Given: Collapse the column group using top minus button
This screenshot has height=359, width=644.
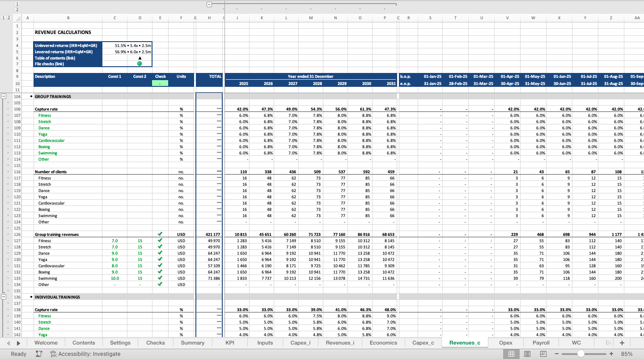Looking at the screenshot, I should pyautogui.click(x=210, y=4).
